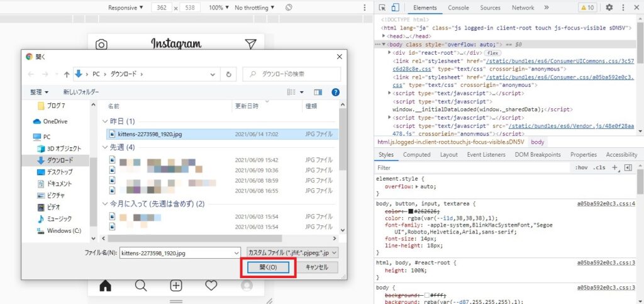This screenshot has width=644, height=304.
Task: Open Instagram direct messages paper plane icon
Action: coord(250,44)
